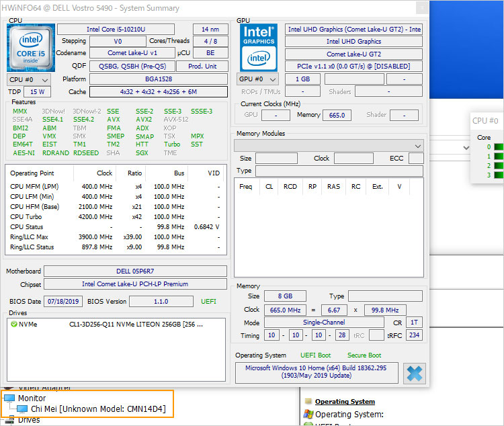Click the Intel Core i5 logo image
Viewport: 504px width, 426px height.
31,48
